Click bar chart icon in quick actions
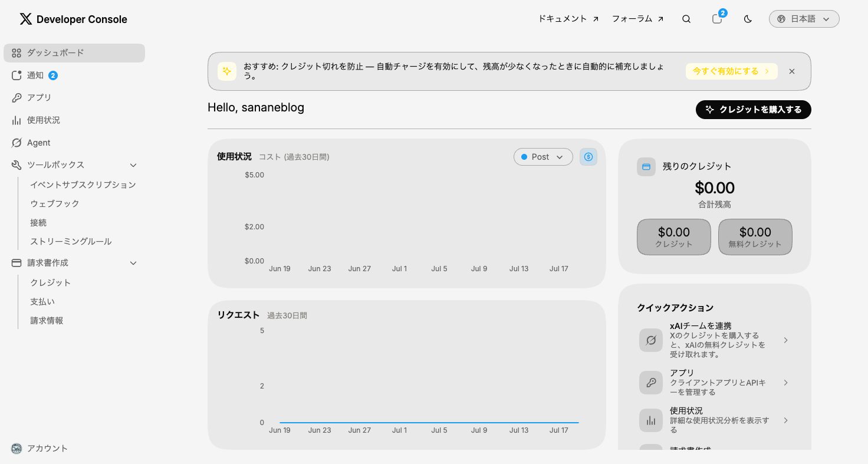The height and width of the screenshot is (464, 868). [x=651, y=420]
